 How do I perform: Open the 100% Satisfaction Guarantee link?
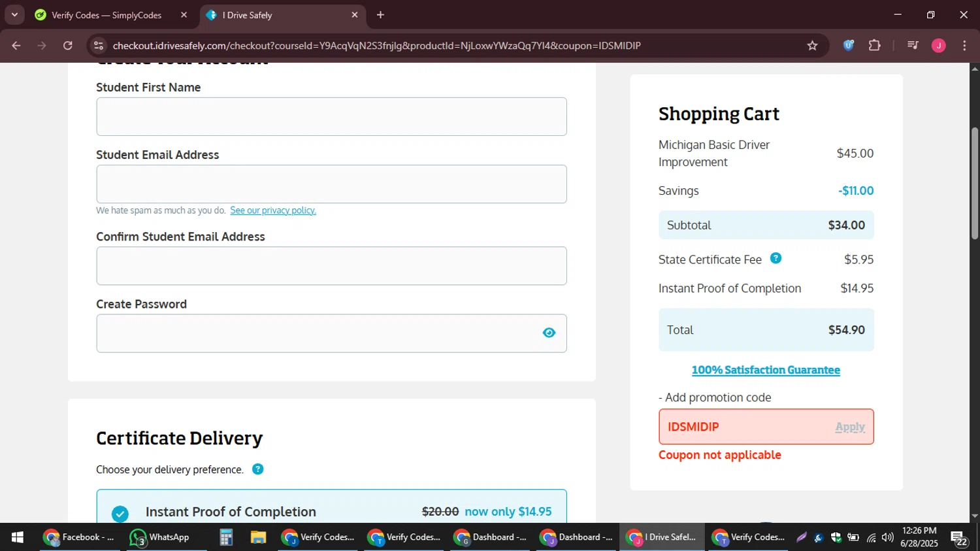click(x=766, y=370)
